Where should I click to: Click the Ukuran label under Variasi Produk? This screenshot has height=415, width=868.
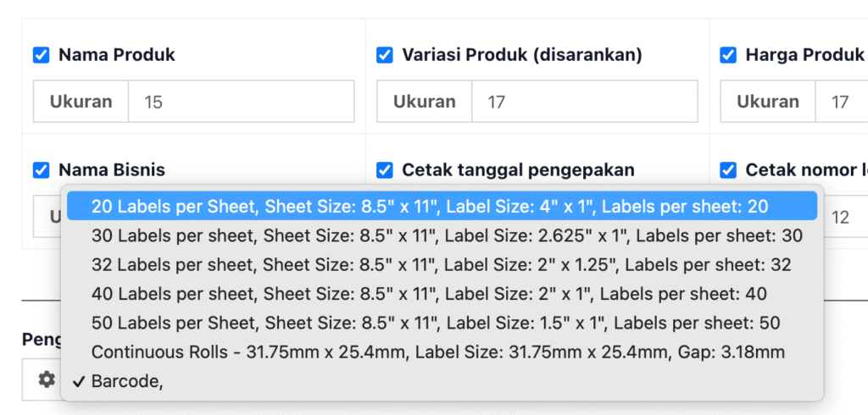[x=424, y=102]
